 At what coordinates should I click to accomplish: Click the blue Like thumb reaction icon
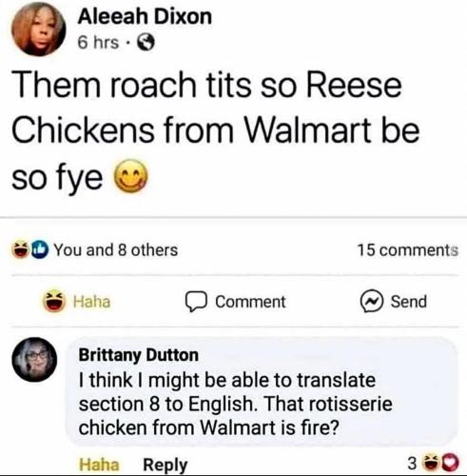click(40, 250)
